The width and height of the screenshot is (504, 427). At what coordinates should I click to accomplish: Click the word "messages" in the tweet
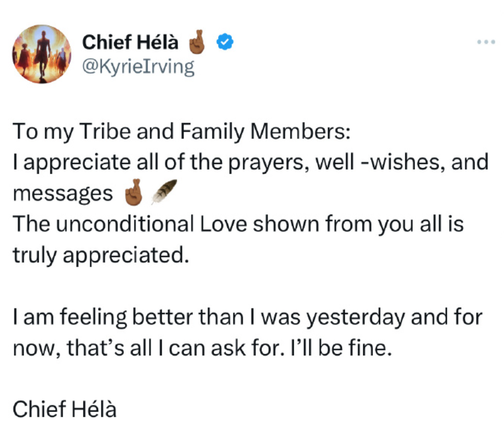63,194
